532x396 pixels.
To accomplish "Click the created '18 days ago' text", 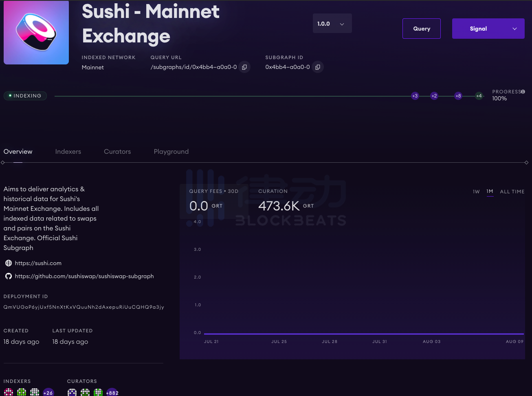I will point(22,342).
